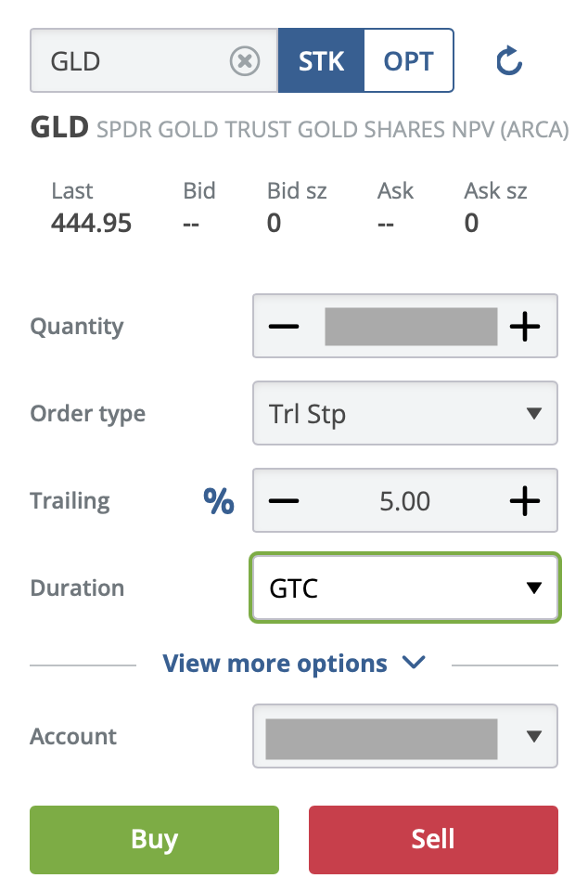Click the trailing 5.00 value field
This screenshot has height=891, width=588.
(405, 501)
